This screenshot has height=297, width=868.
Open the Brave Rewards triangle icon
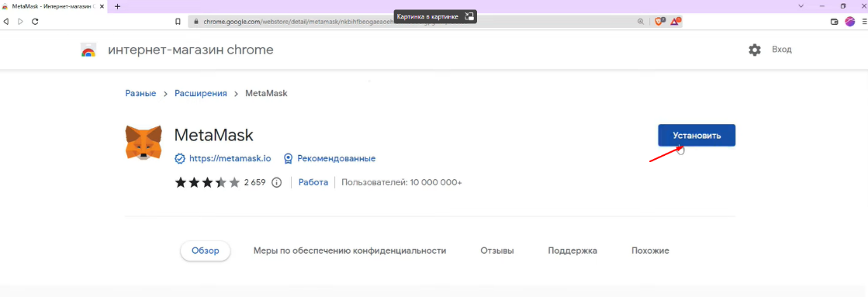676,22
